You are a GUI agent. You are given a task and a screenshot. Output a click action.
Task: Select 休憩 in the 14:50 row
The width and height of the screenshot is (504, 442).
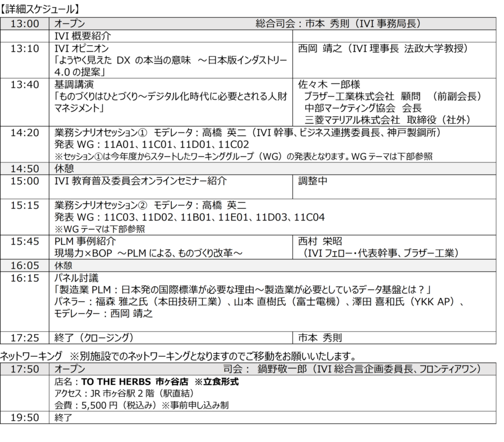point(64,168)
